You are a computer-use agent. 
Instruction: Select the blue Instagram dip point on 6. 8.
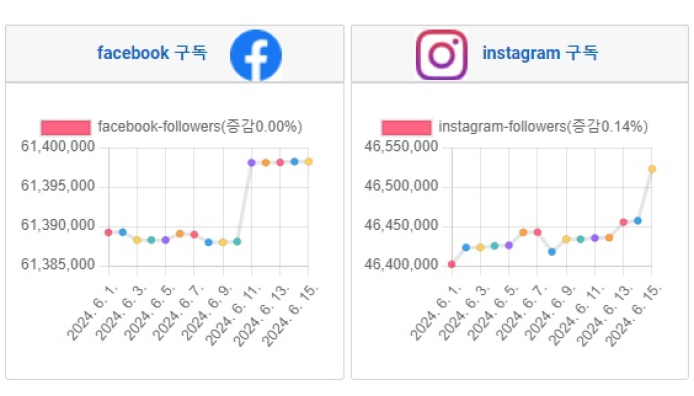(x=552, y=252)
